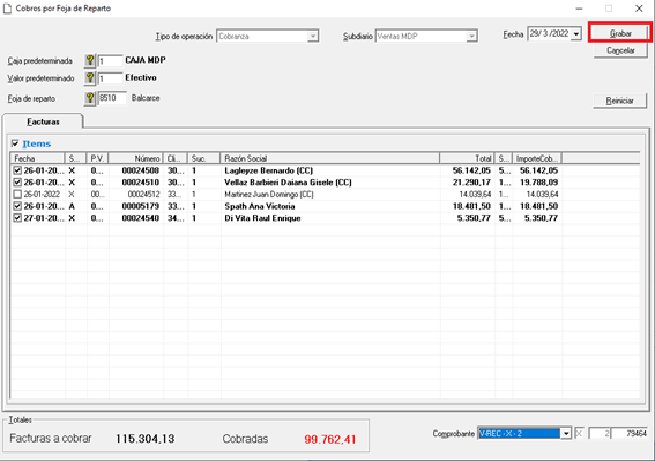Open lookup for Hoja de reparto
Screen dimensions: 655x461
(x=89, y=98)
